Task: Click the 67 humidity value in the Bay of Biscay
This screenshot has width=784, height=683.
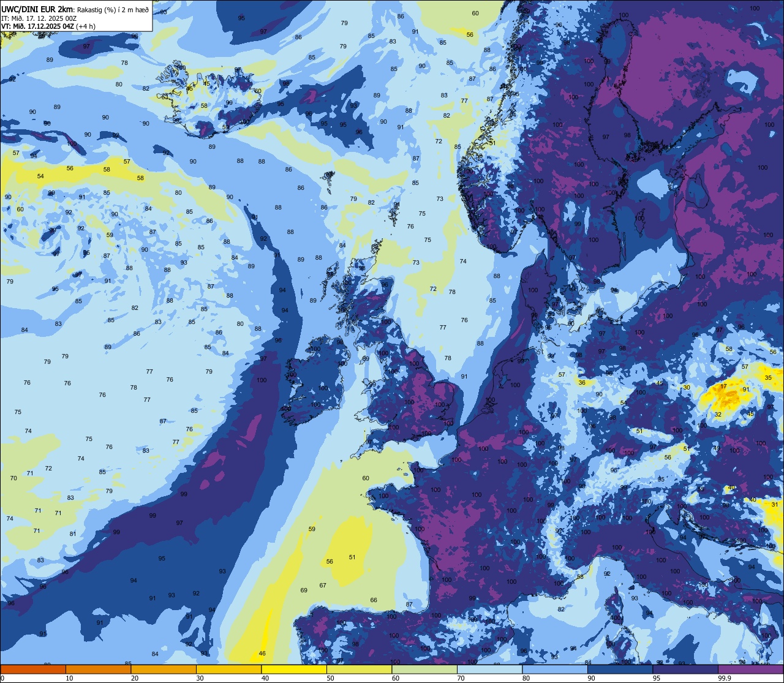Action: tap(323, 586)
